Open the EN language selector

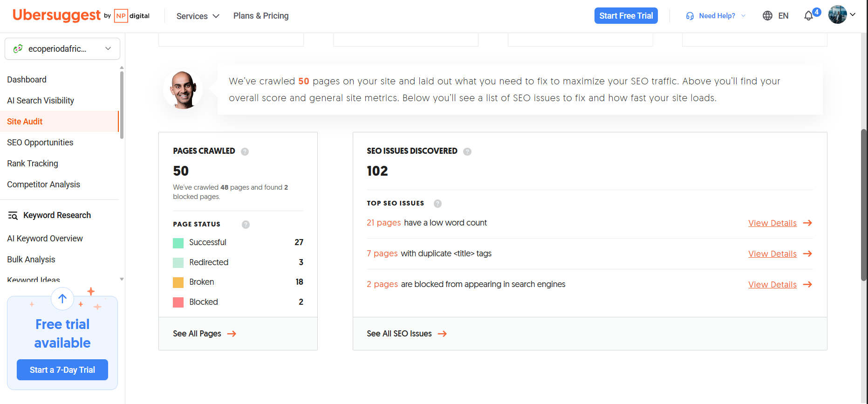(x=776, y=16)
